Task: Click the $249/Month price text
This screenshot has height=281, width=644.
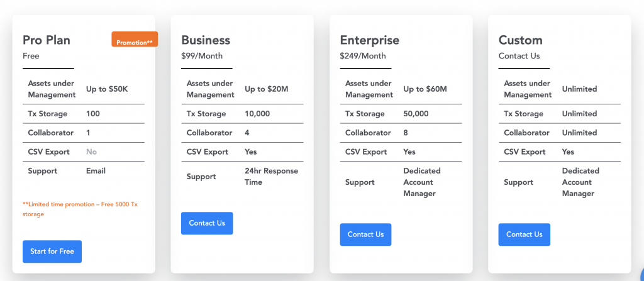Action: click(x=363, y=56)
